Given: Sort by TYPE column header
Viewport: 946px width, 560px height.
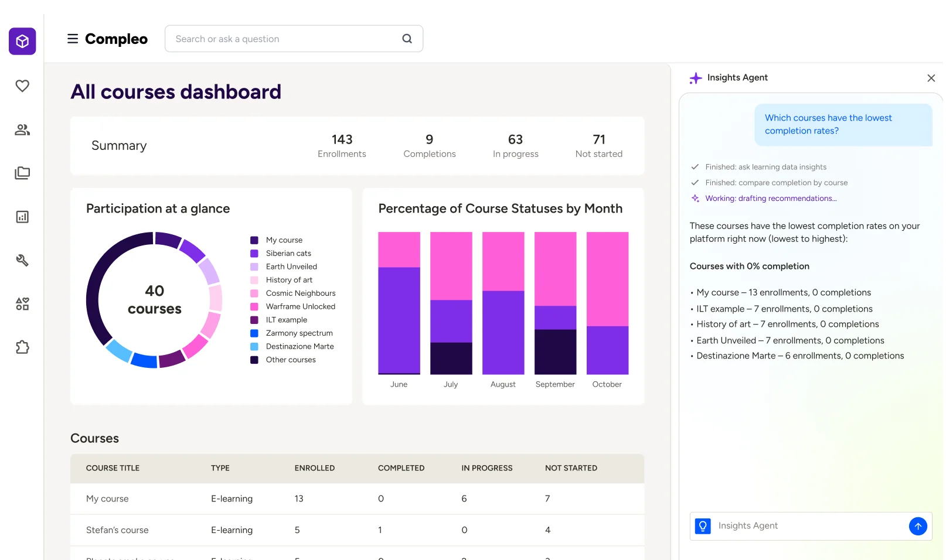Looking at the screenshot, I should click(x=220, y=468).
